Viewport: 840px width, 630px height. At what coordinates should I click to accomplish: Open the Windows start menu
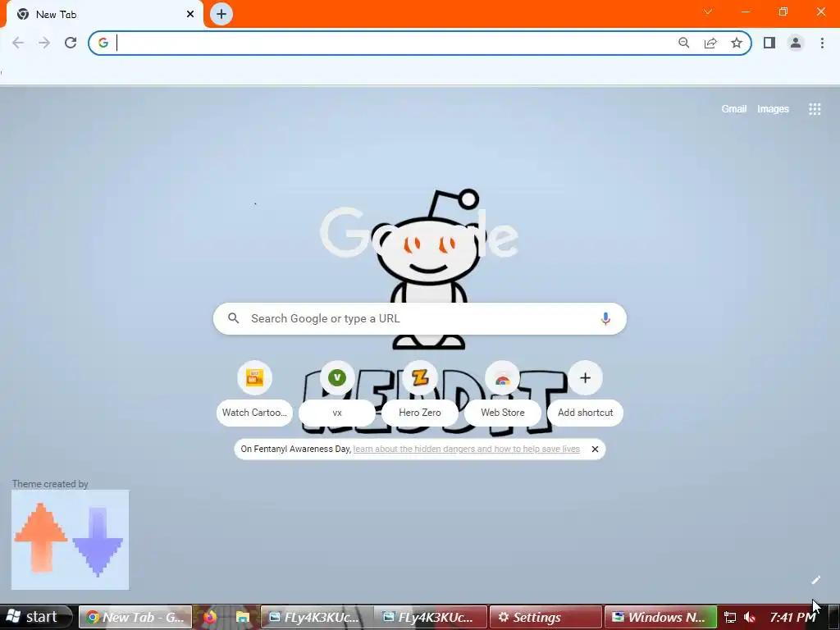coord(35,617)
